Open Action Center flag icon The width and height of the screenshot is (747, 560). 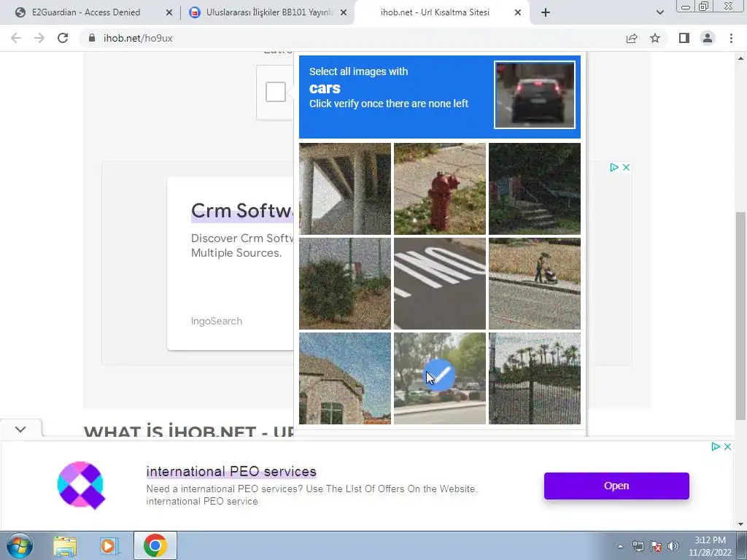point(656,546)
